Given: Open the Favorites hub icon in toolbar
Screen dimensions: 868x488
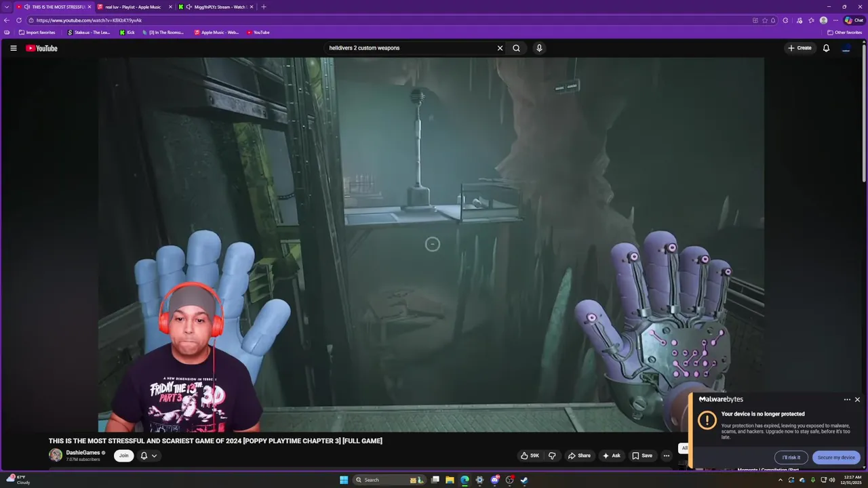Looking at the screenshot, I should [x=811, y=20].
